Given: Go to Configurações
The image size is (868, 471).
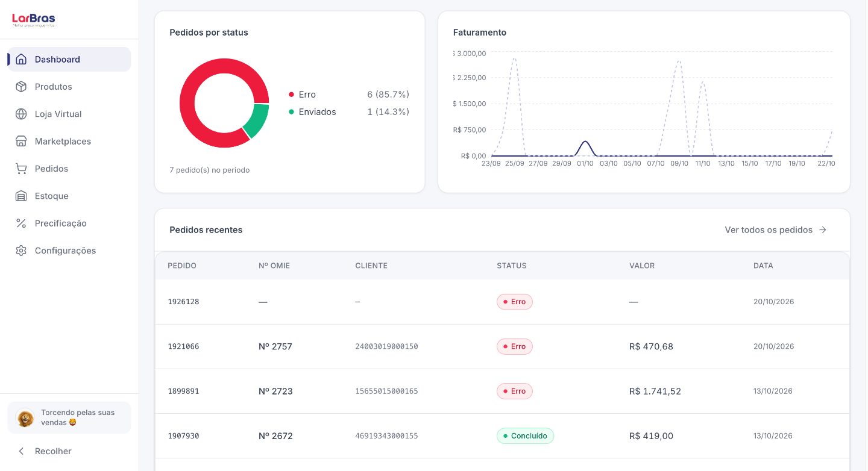Looking at the screenshot, I should [69, 251].
